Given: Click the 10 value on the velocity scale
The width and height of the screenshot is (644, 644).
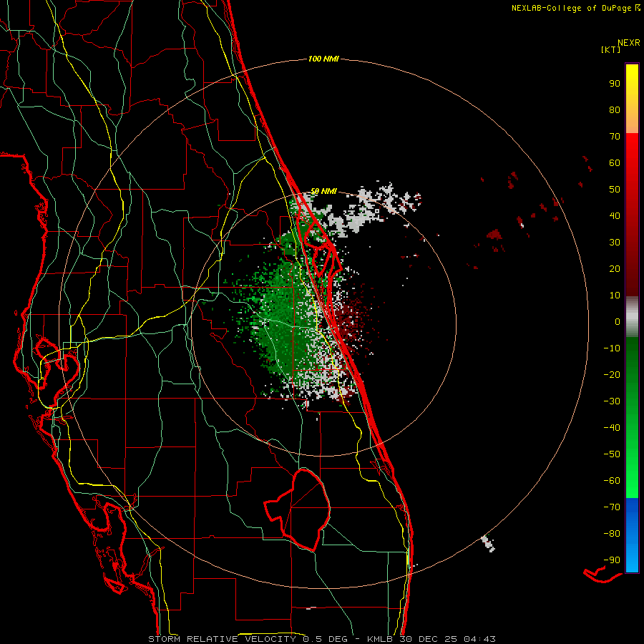Looking at the screenshot, I should [615, 296].
